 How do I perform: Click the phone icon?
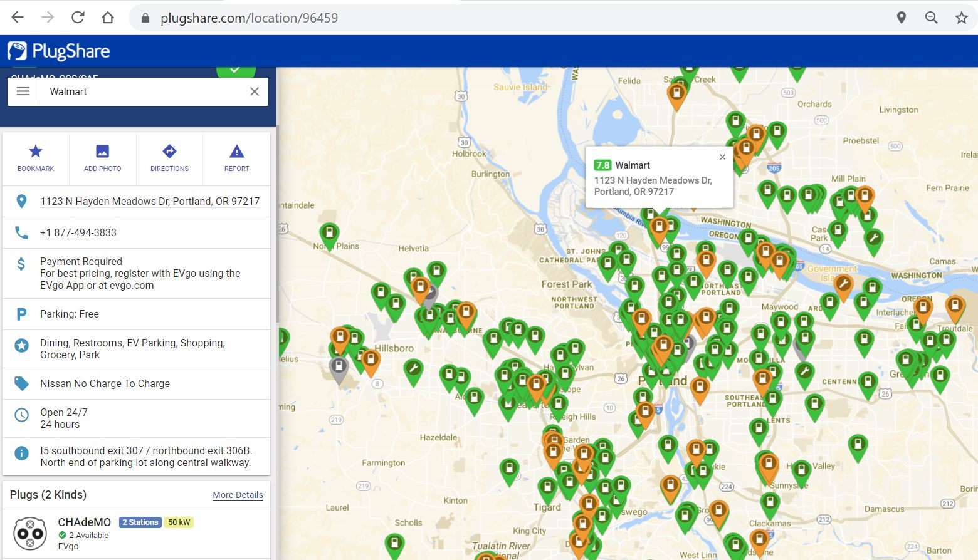point(21,232)
